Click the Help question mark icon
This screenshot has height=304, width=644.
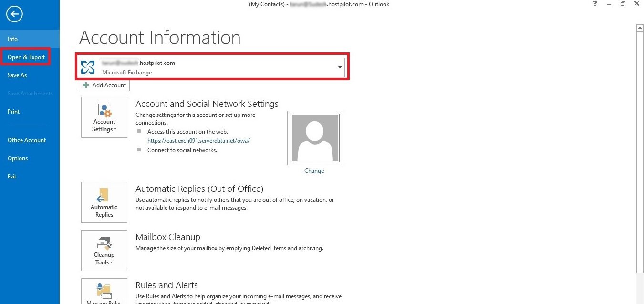(595, 4)
